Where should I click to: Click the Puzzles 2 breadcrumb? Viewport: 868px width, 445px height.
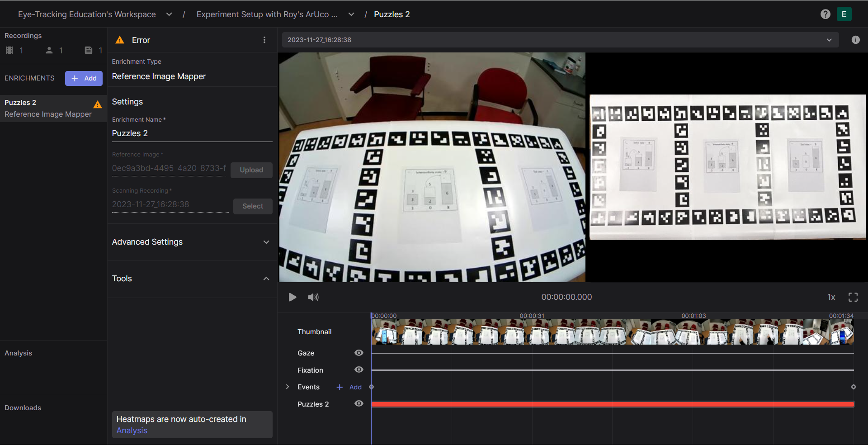tap(392, 14)
